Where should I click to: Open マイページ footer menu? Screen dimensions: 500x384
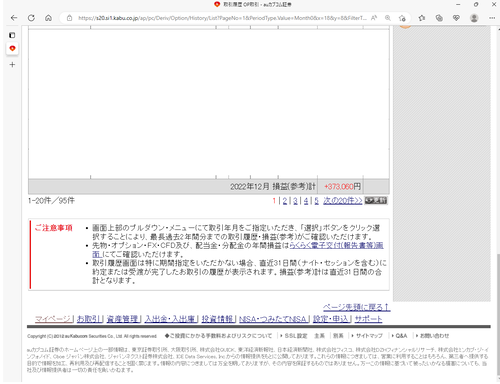[x=54, y=319]
